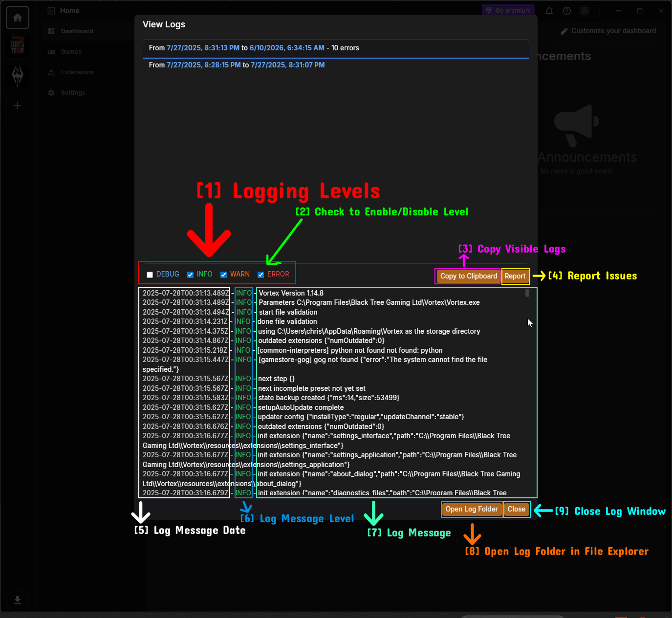672x618 pixels.
Task: Click the Report button
Action: pos(515,276)
